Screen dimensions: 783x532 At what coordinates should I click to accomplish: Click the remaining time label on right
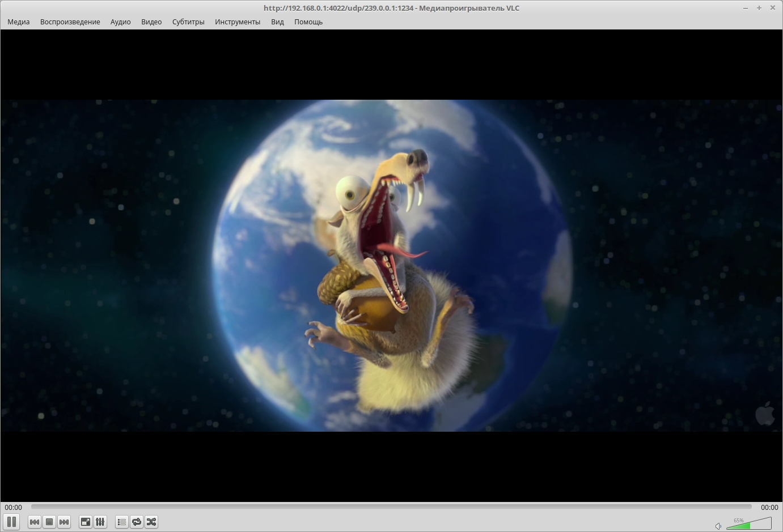769,508
